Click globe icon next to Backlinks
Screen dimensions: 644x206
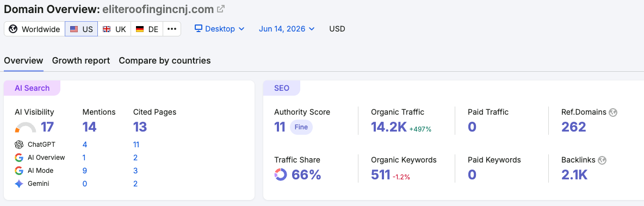pos(603,160)
